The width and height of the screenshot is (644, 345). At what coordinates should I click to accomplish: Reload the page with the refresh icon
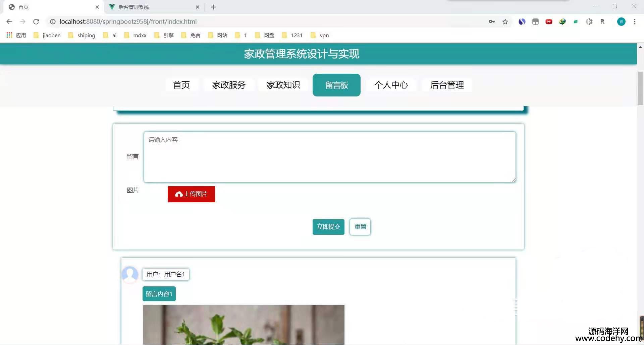pyautogui.click(x=36, y=22)
